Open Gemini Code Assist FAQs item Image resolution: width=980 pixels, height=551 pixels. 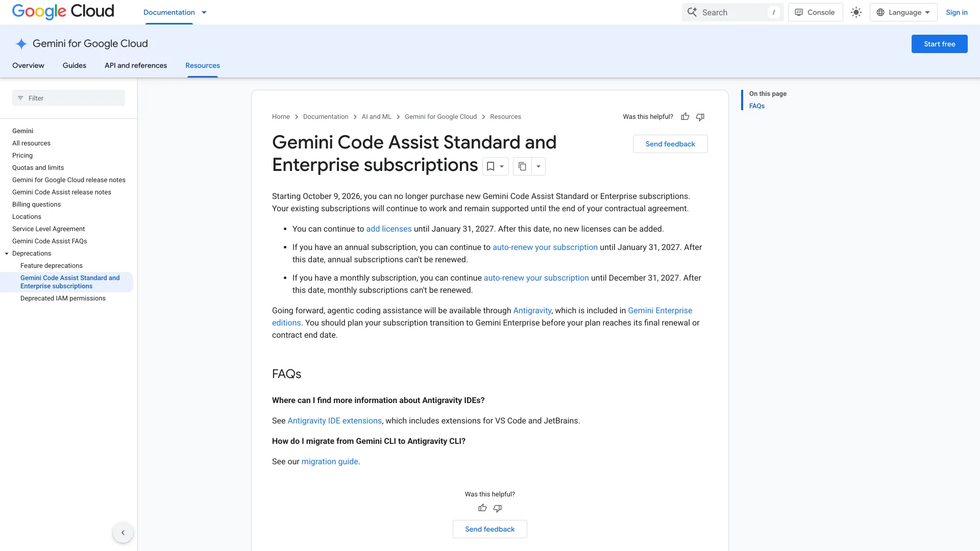click(50, 241)
